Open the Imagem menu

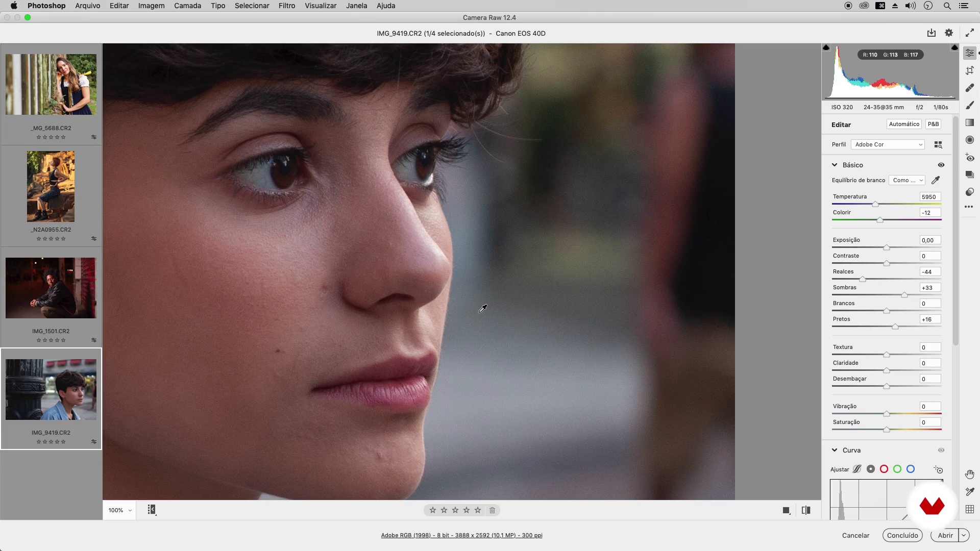coord(151,6)
